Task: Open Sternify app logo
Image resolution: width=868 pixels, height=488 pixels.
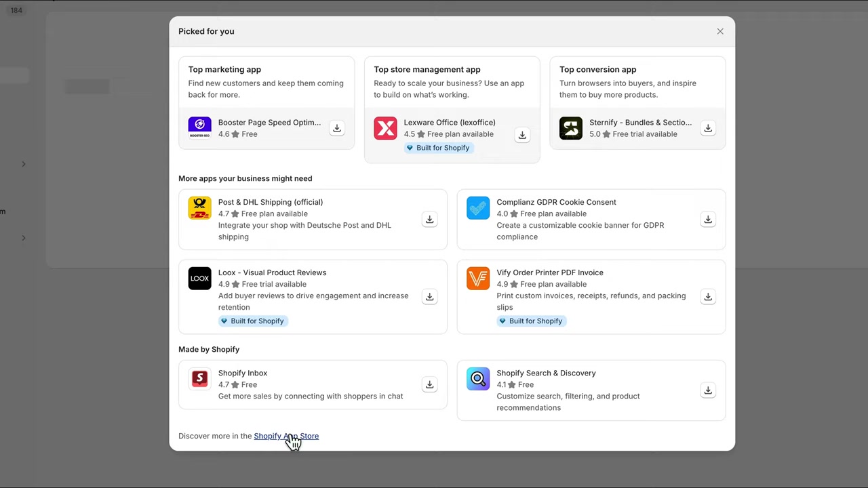Action: pyautogui.click(x=571, y=128)
